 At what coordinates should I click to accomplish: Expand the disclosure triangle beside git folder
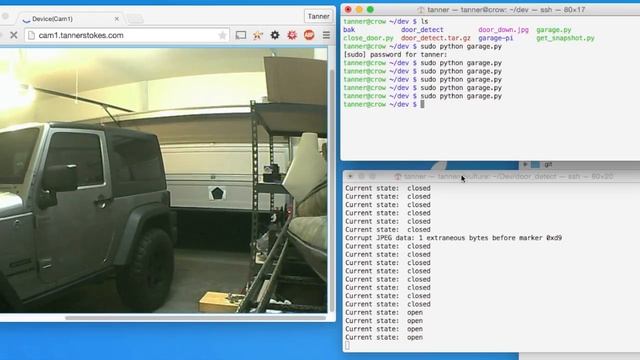[525, 164]
